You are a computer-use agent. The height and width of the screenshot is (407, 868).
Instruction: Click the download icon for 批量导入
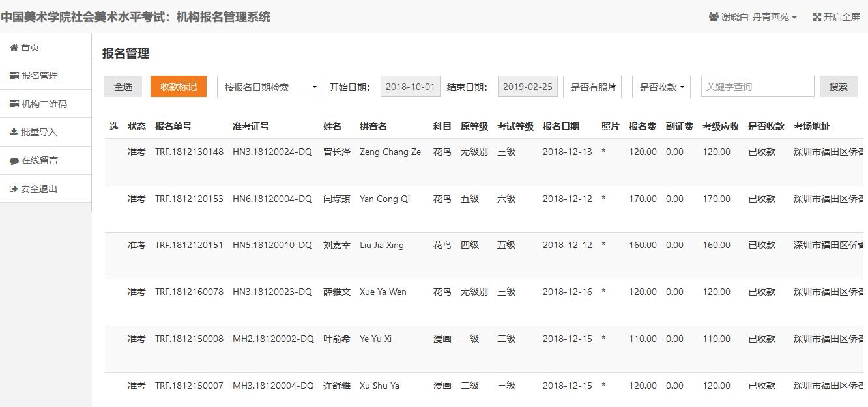[x=14, y=132]
